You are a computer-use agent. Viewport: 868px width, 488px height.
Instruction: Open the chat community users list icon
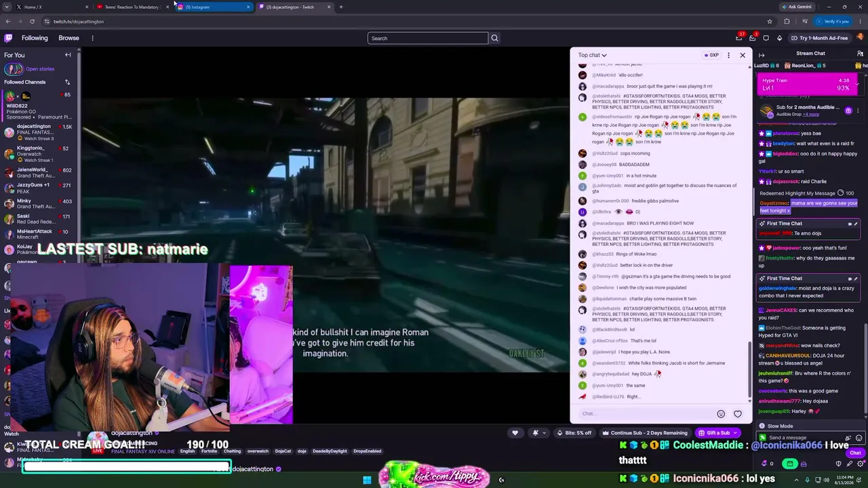[860, 54]
